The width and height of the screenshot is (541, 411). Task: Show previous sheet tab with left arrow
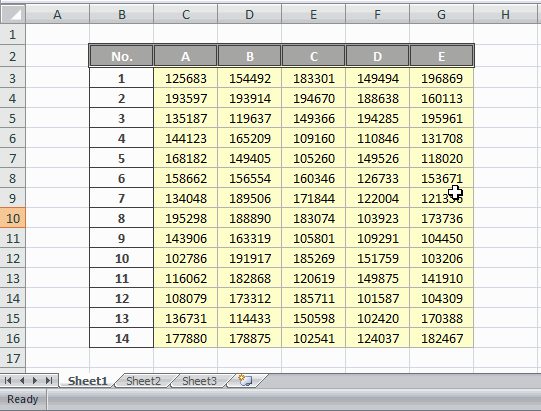coord(21,381)
